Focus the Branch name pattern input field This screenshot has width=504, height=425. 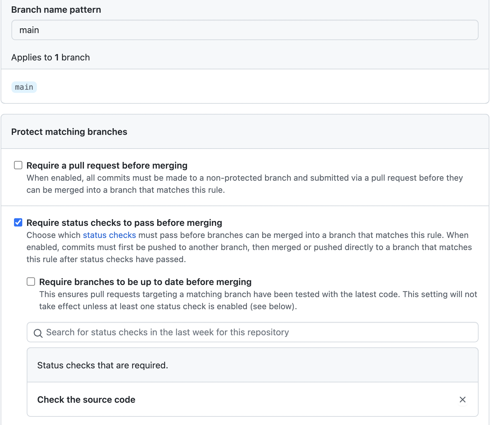245,30
